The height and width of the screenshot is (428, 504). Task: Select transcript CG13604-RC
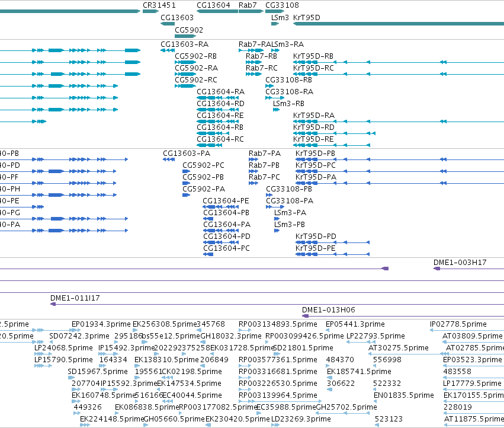pyautogui.click(x=220, y=139)
